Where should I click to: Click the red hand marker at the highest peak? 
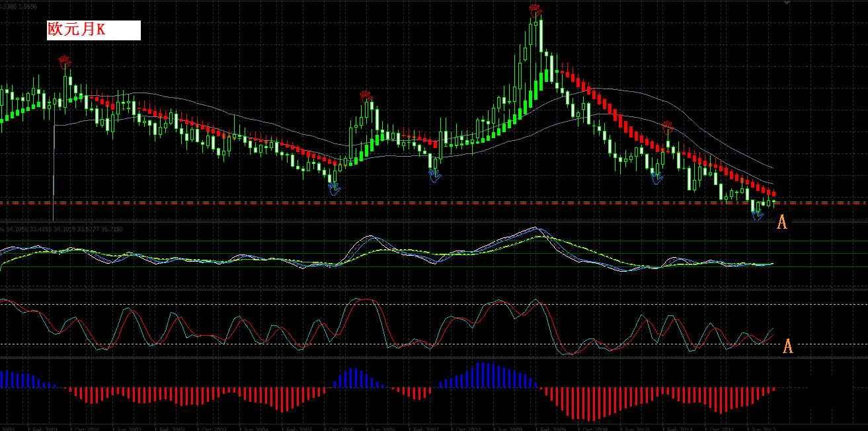click(x=535, y=9)
